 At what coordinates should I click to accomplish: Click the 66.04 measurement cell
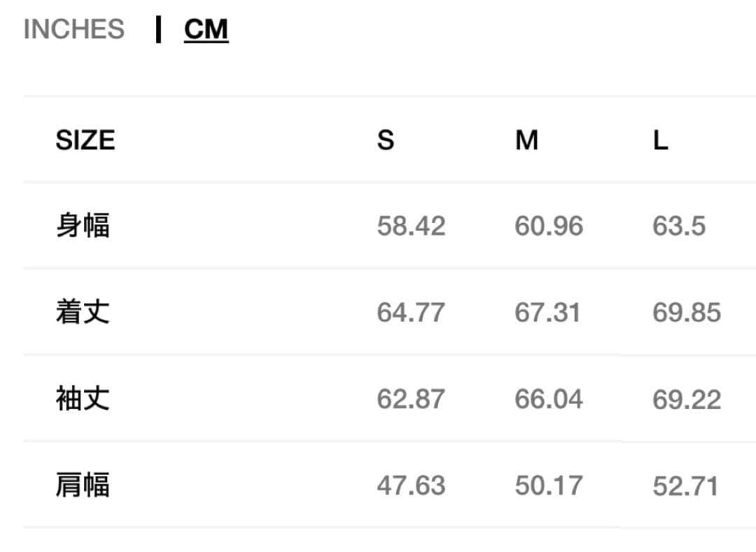tap(549, 399)
